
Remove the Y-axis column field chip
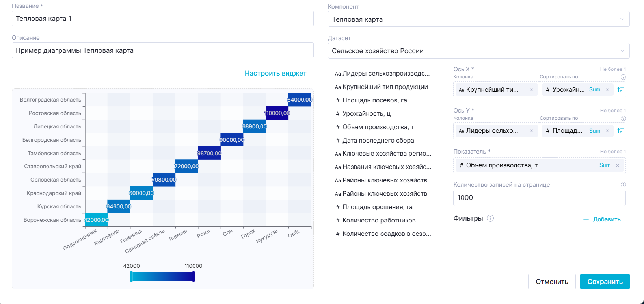pyautogui.click(x=531, y=131)
